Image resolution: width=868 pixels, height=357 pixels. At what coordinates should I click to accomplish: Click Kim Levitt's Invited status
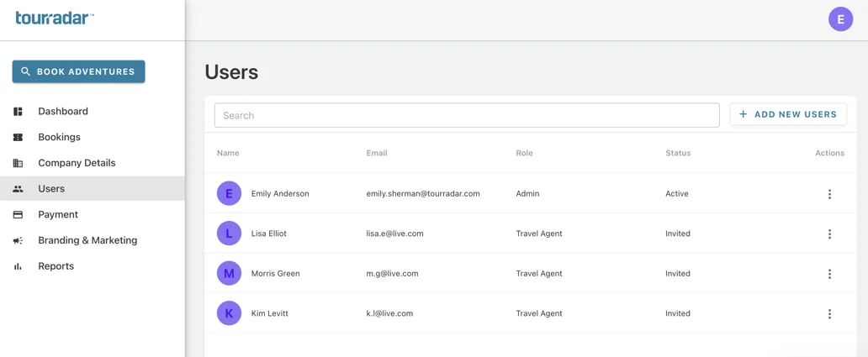coord(678,313)
